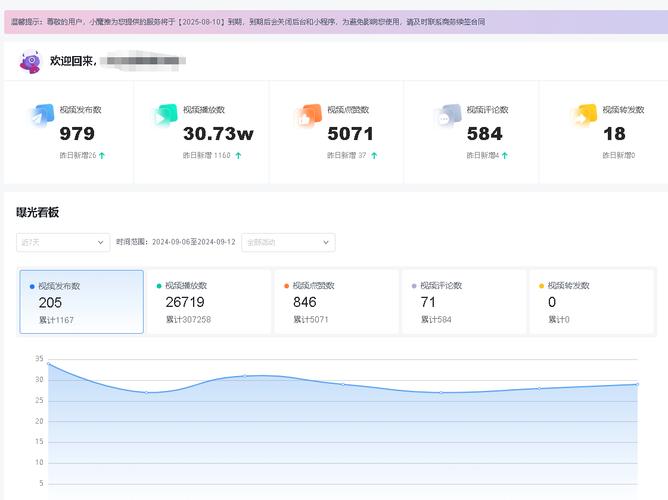
Task: Click the 979 video publish total
Action: [x=77, y=134]
